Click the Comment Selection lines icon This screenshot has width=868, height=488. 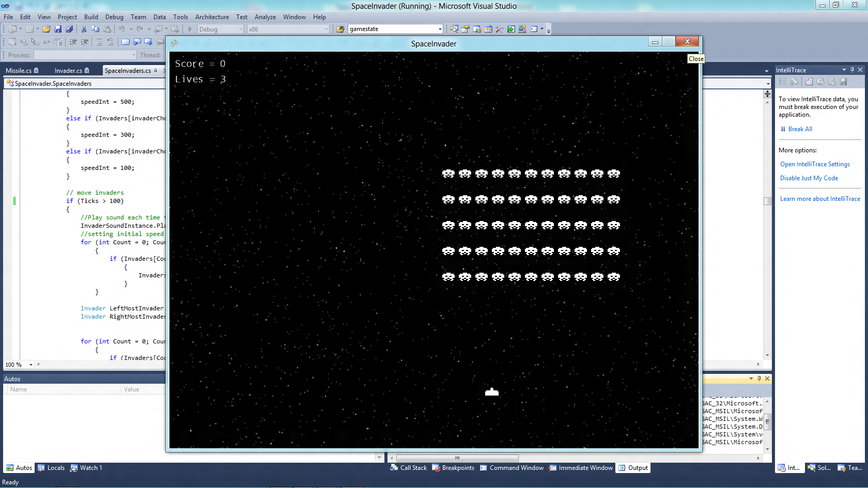pos(99,42)
